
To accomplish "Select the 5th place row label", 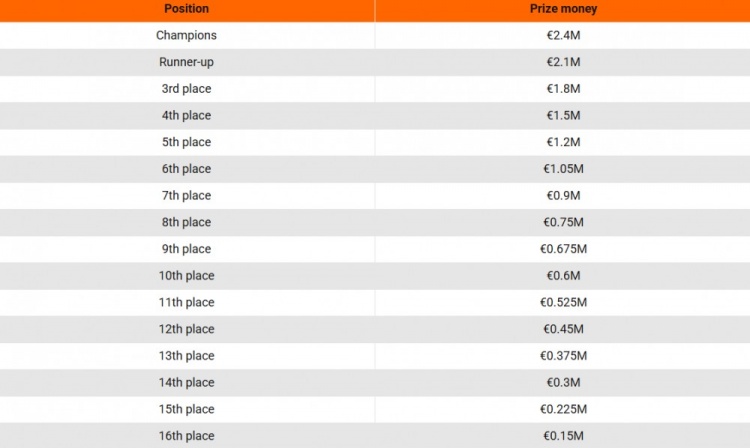I will point(187,142).
